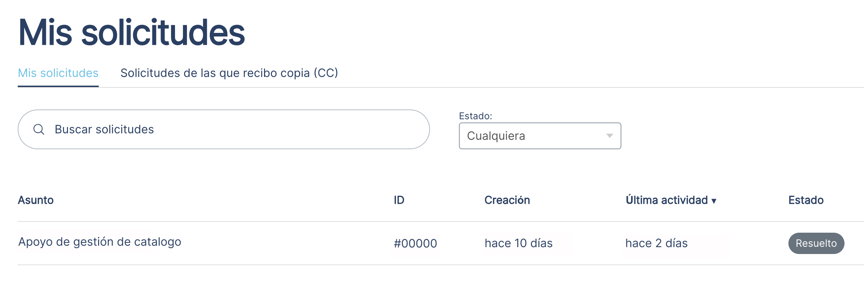Click the hace 10 días creation date
The height and width of the screenshot is (297, 868).
pyautogui.click(x=519, y=243)
